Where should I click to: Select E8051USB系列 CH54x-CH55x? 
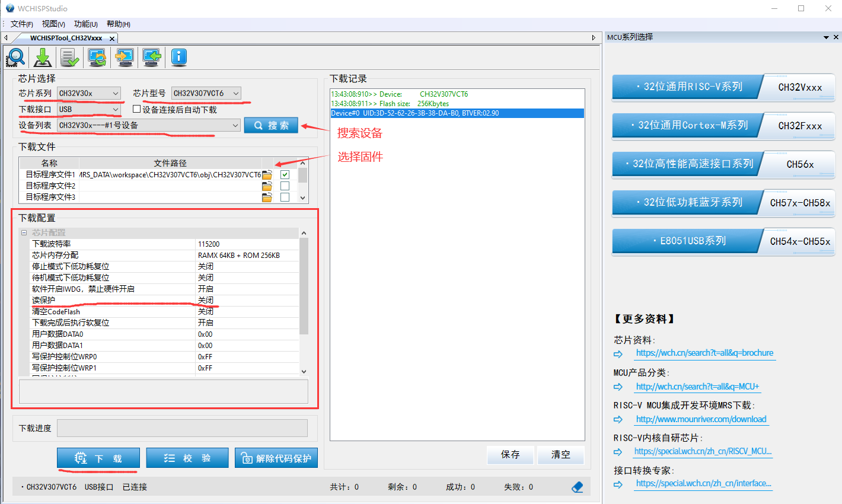[x=723, y=241]
